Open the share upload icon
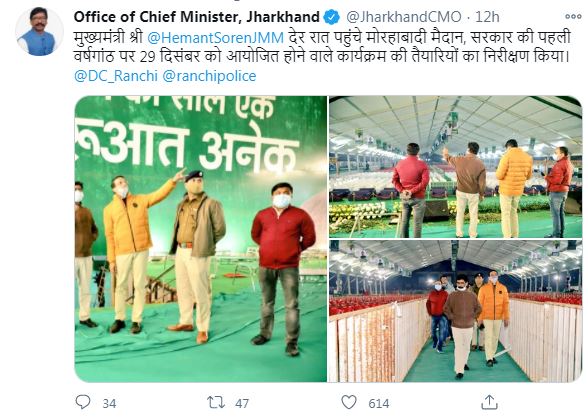The height and width of the screenshot is (417, 588). pyautogui.click(x=489, y=402)
